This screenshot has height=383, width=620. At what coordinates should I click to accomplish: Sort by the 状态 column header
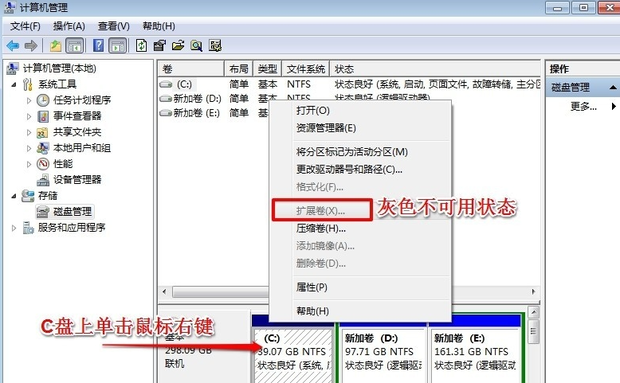[x=435, y=69]
